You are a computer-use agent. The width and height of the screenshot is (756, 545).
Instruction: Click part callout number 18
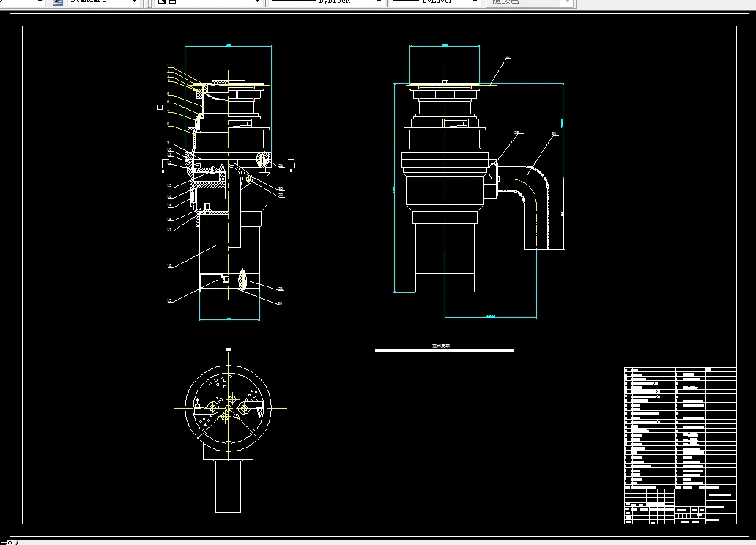pyautogui.click(x=170, y=266)
